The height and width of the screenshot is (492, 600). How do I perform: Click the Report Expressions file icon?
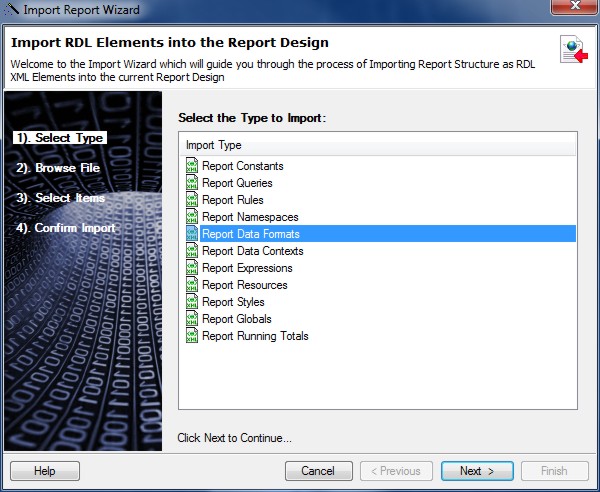192,268
